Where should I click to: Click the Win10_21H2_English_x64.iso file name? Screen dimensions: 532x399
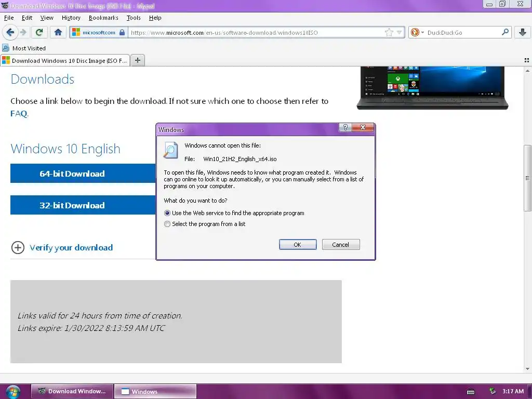click(x=240, y=159)
